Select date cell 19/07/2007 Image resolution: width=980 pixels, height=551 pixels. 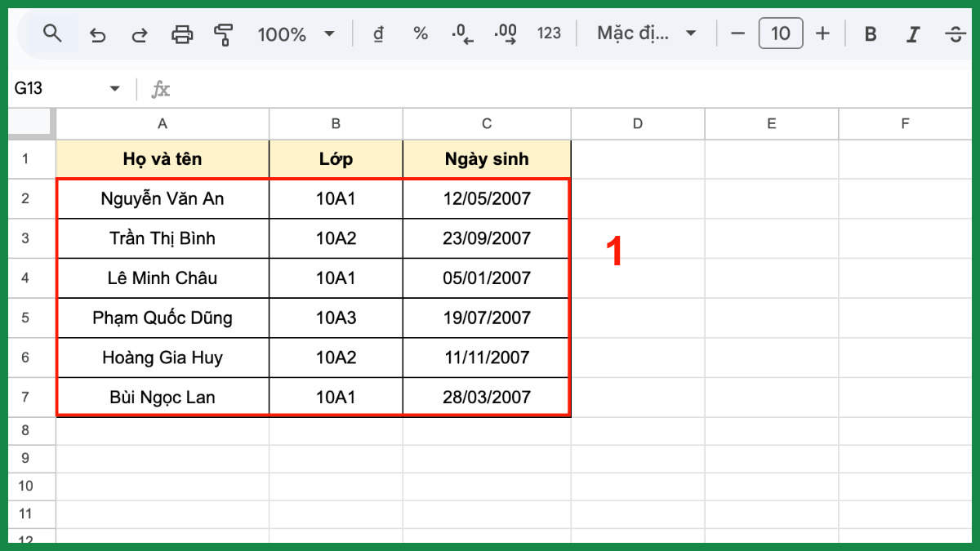(487, 318)
